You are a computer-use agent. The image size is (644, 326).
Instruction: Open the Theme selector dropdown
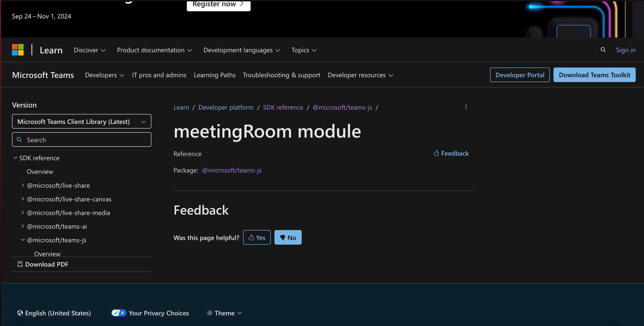point(224,313)
